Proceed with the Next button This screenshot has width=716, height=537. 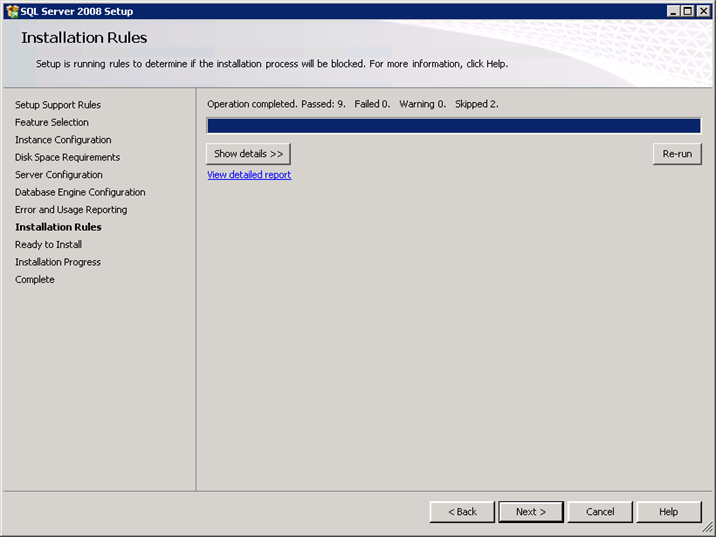pos(531,512)
